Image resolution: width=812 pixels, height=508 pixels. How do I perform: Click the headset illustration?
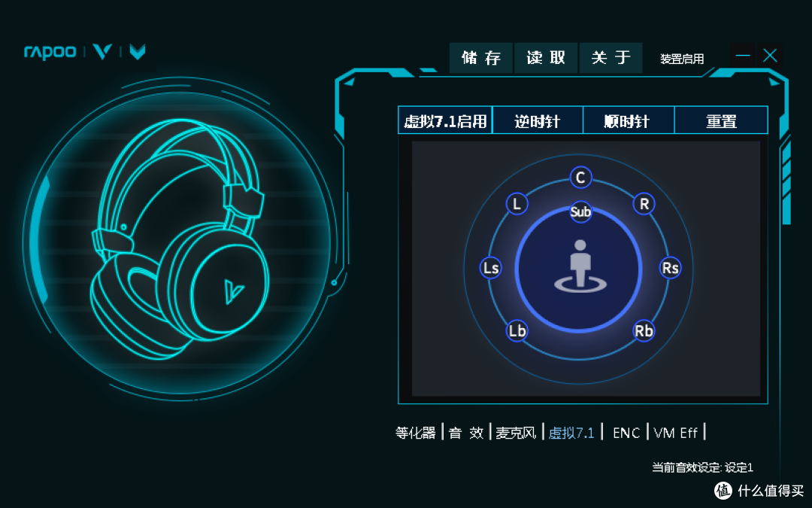point(180,239)
